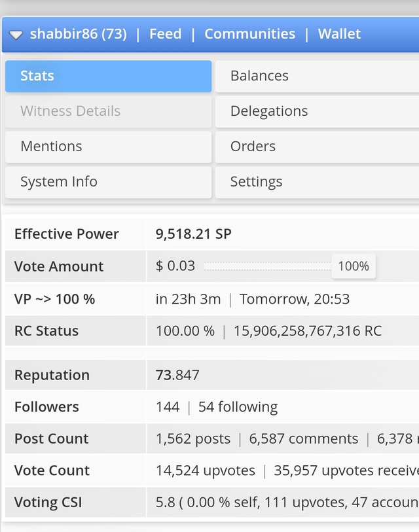Viewport: 419px width, 532px height.
Task: Open the shabbir86 (73) account link
Action: (x=78, y=34)
